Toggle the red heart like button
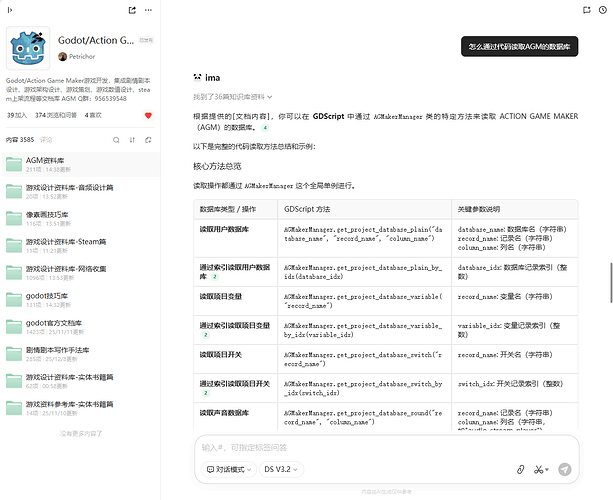The image size is (613, 500). tap(149, 116)
